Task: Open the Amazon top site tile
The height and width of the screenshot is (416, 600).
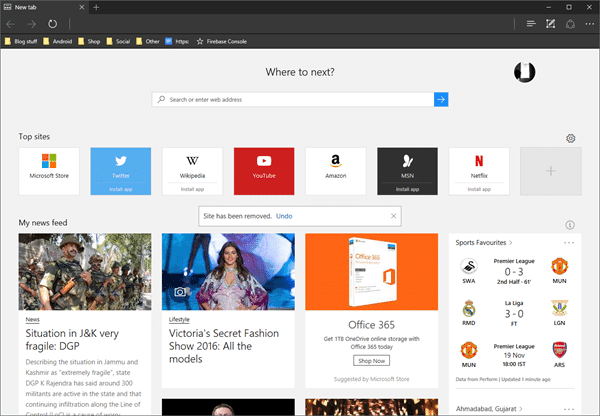Action: point(336,171)
